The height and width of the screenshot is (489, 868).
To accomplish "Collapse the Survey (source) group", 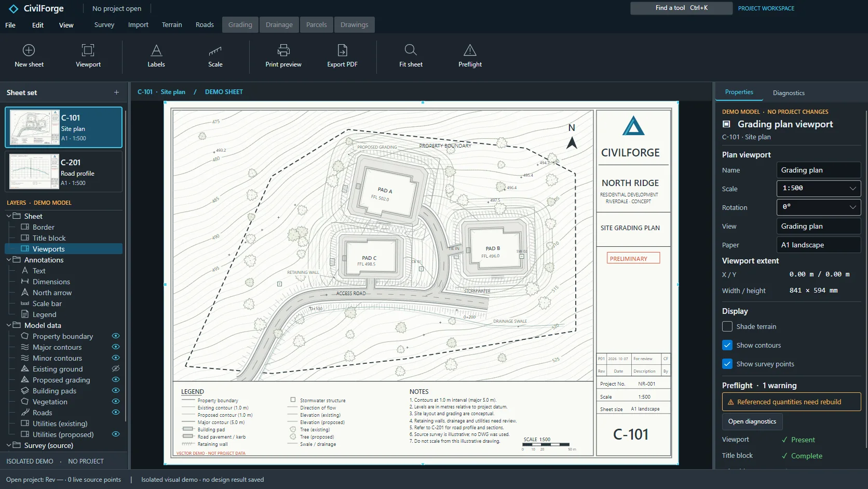I will (x=9, y=445).
